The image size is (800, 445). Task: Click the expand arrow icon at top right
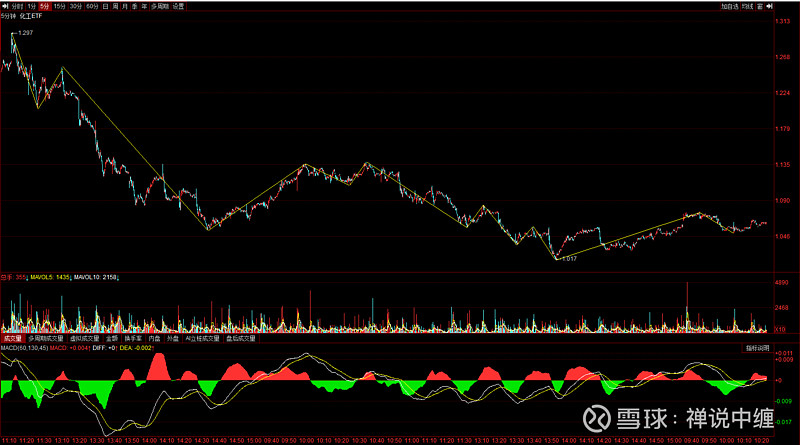tap(769, 6)
